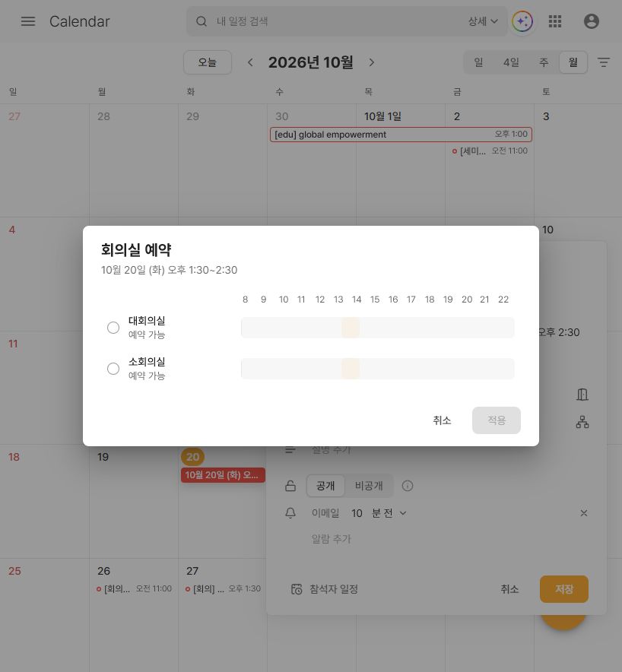
Task: Switch to the 4일 view
Action: (511, 62)
